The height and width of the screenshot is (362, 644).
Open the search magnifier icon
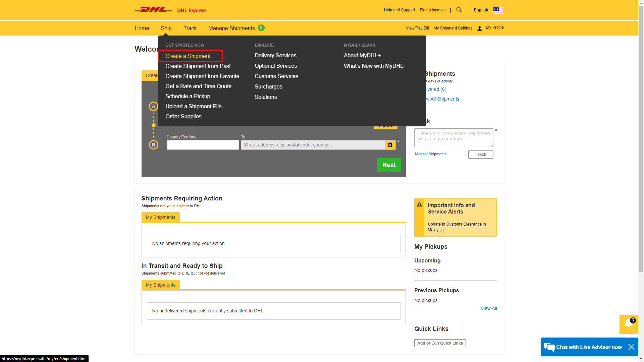[459, 10]
